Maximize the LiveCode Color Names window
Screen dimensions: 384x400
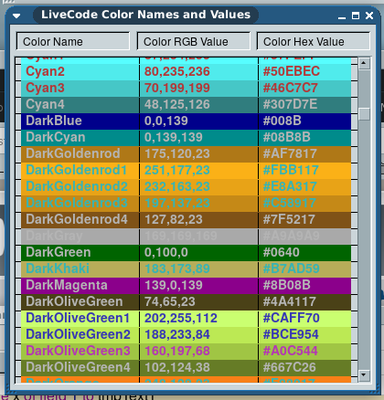[356, 16]
